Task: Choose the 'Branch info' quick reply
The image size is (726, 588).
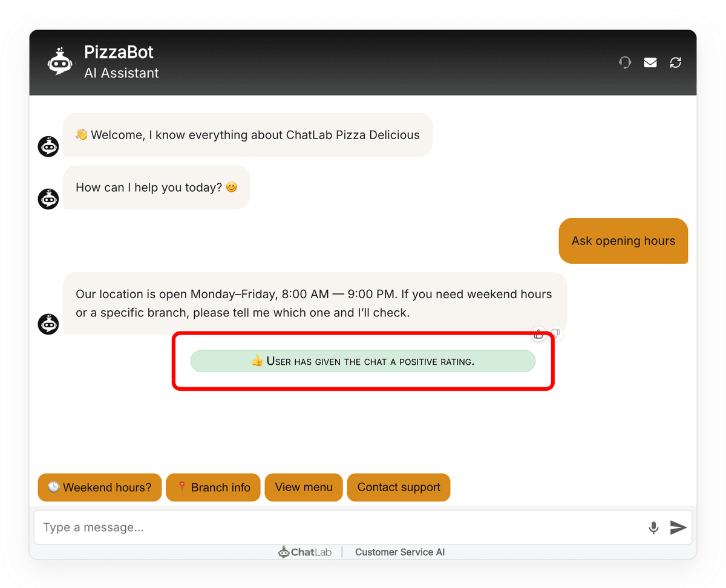Action: (x=213, y=487)
